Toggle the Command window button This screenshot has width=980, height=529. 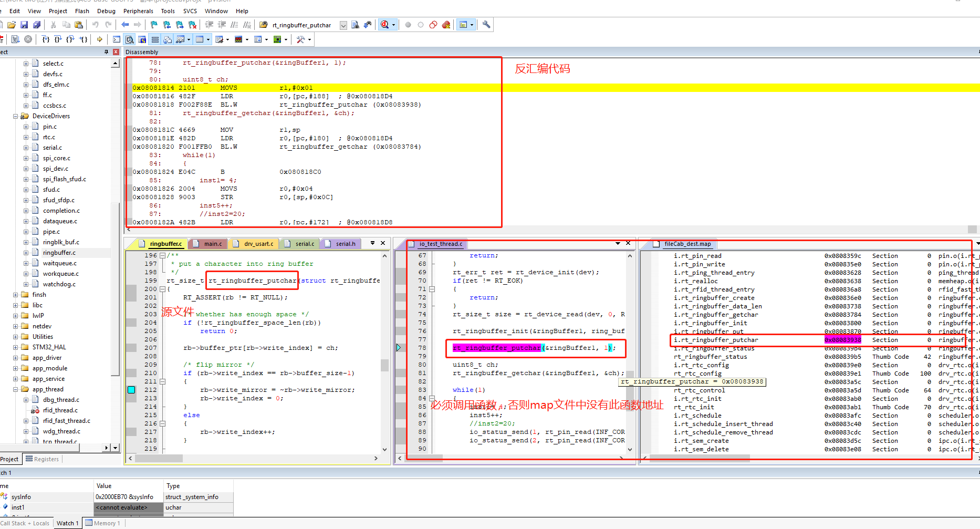click(116, 39)
